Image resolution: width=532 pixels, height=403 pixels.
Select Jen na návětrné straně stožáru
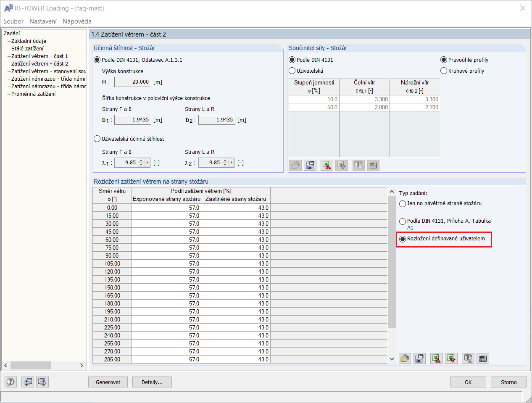pyautogui.click(x=403, y=203)
